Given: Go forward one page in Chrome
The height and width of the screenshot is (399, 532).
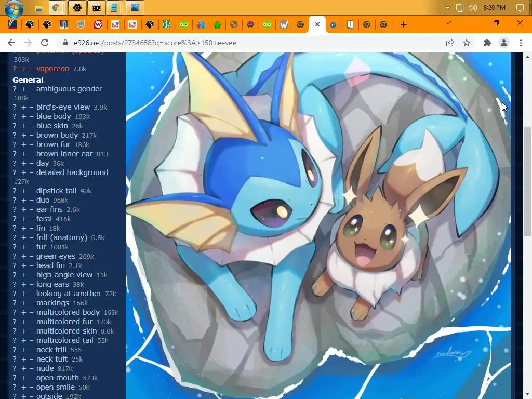Looking at the screenshot, I should 28,43.
